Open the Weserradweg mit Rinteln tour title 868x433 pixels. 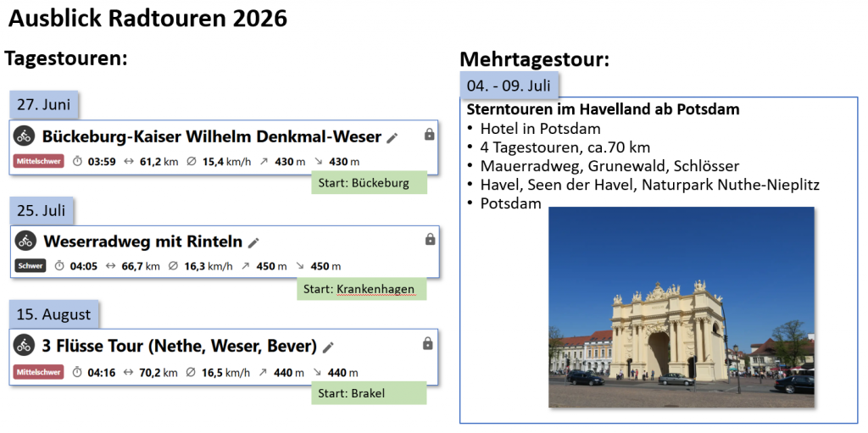click(x=142, y=241)
